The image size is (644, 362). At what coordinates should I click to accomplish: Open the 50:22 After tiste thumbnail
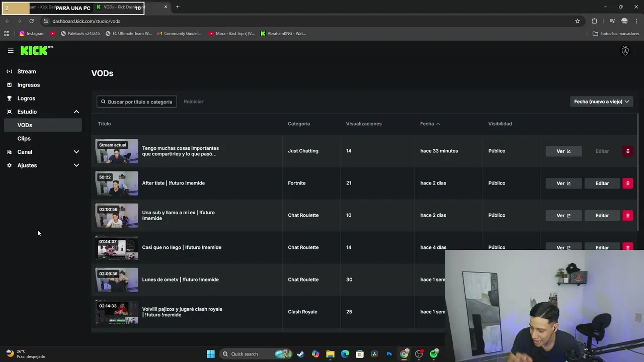coord(117,184)
